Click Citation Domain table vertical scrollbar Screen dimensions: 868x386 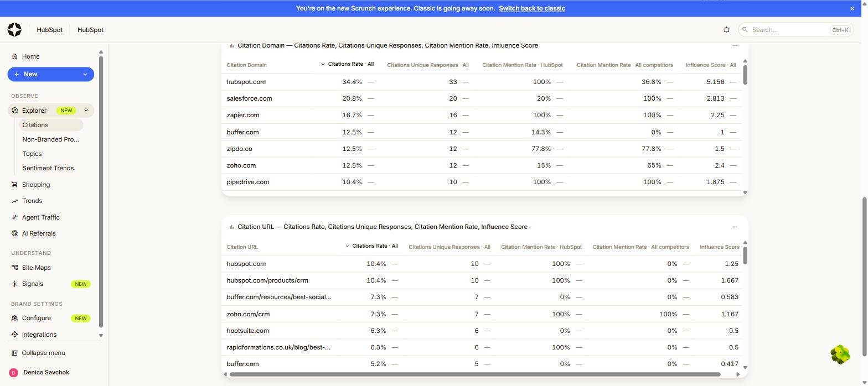coord(745,75)
